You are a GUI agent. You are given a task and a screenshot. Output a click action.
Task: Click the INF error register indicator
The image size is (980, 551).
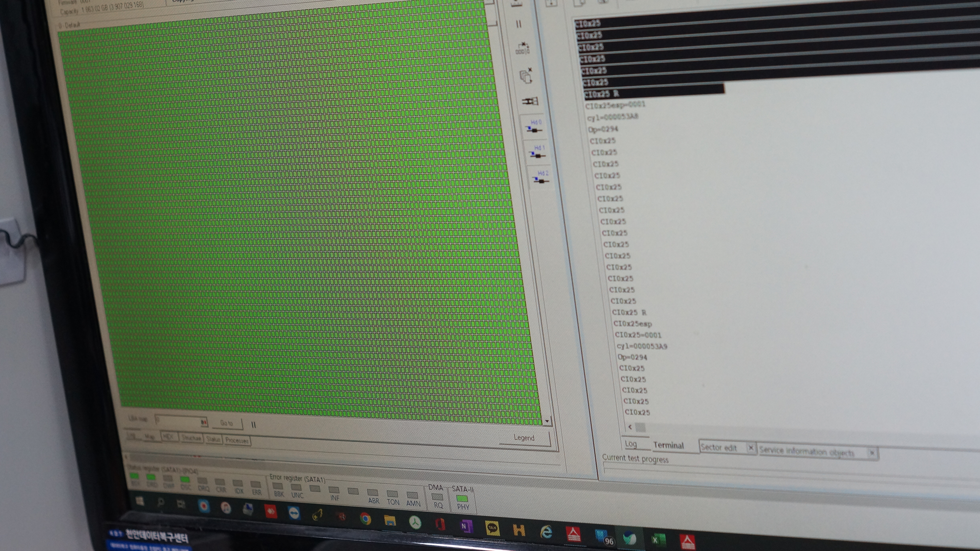[x=334, y=490]
